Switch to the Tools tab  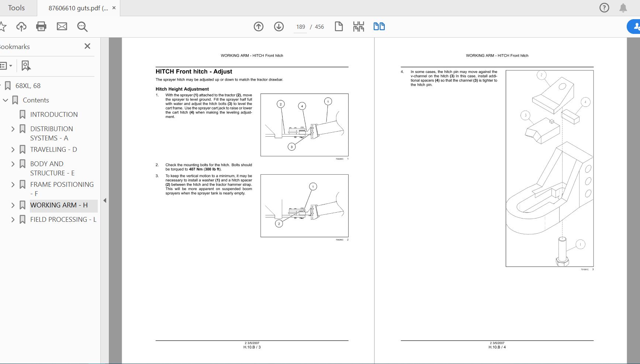pyautogui.click(x=17, y=8)
